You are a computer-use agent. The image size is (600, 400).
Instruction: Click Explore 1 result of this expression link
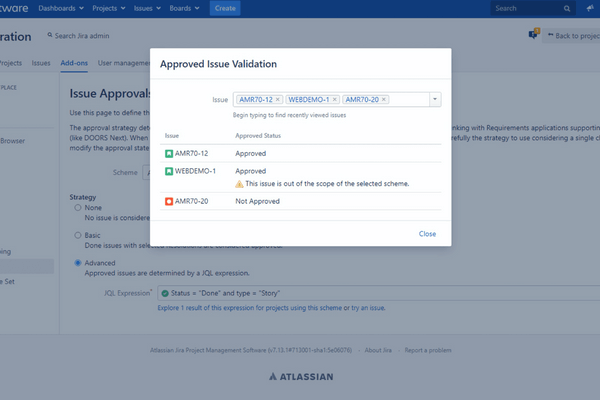(x=249, y=308)
